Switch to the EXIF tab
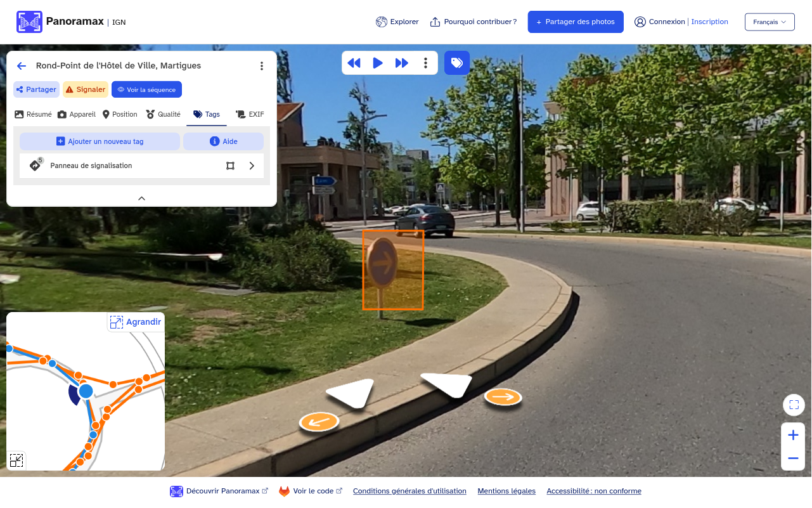This screenshot has height=508, width=812. (x=250, y=114)
